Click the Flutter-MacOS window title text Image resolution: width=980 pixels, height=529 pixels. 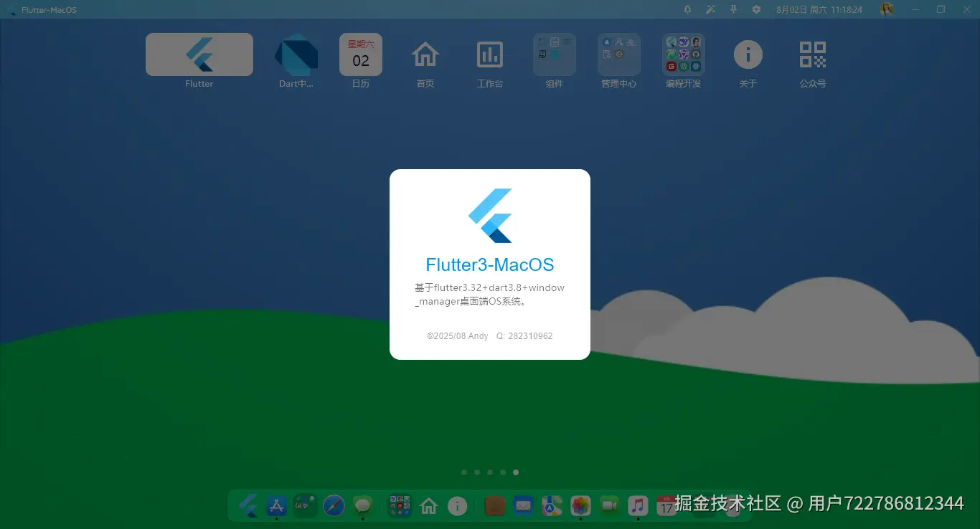pyautogui.click(x=49, y=10)
